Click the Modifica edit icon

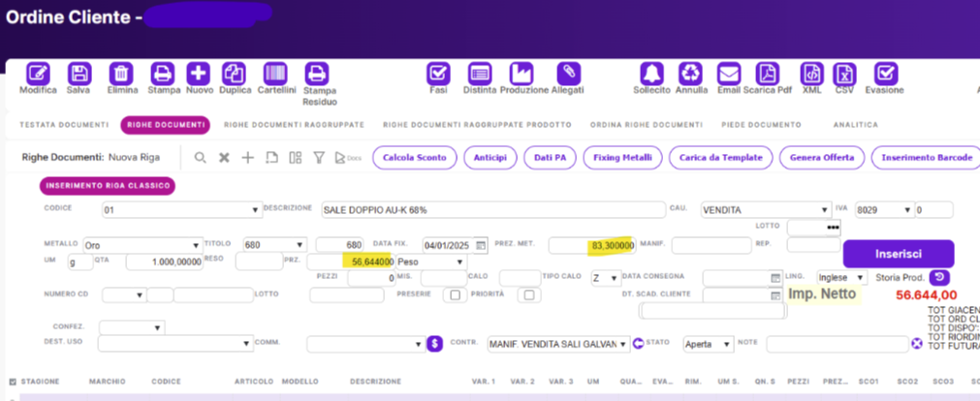click(x=38, y=74)
